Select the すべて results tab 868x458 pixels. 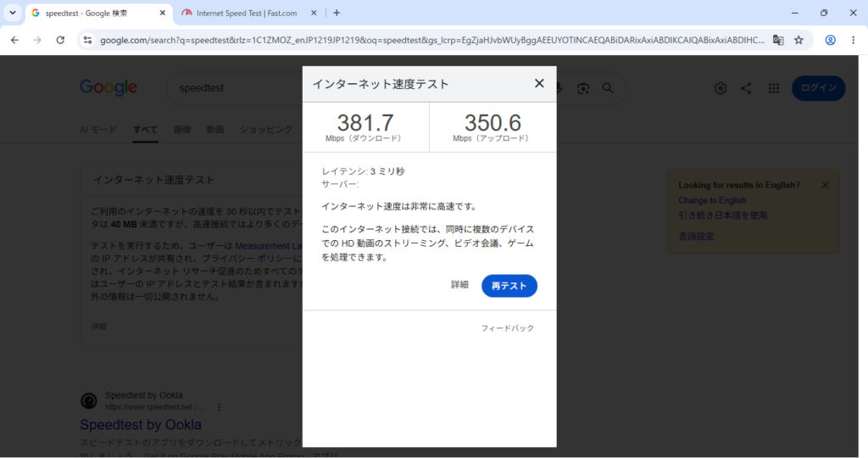pos(145,130)
